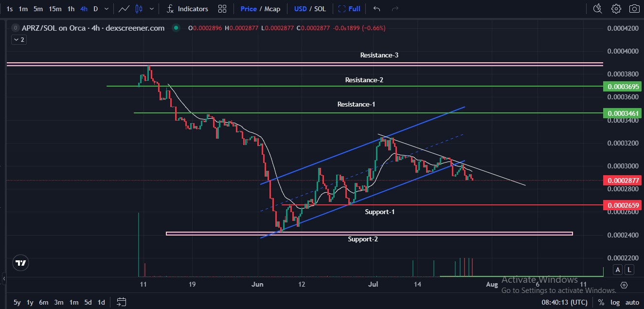Set range to 3m

pos(59,302)
